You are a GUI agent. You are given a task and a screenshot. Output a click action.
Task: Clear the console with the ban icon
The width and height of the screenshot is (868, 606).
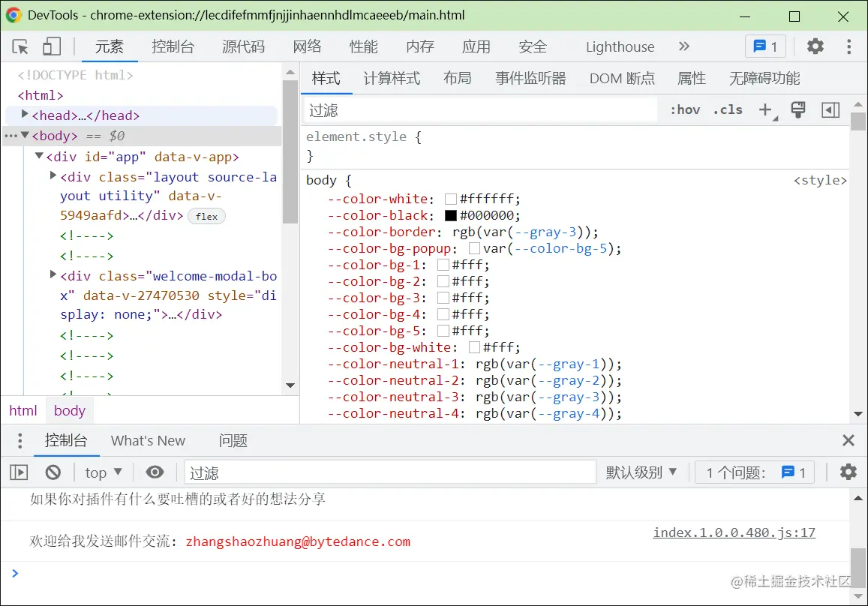(53, 472)
